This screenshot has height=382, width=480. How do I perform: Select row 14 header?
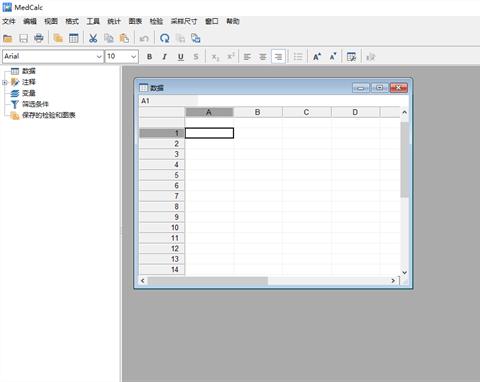[162, 269]
